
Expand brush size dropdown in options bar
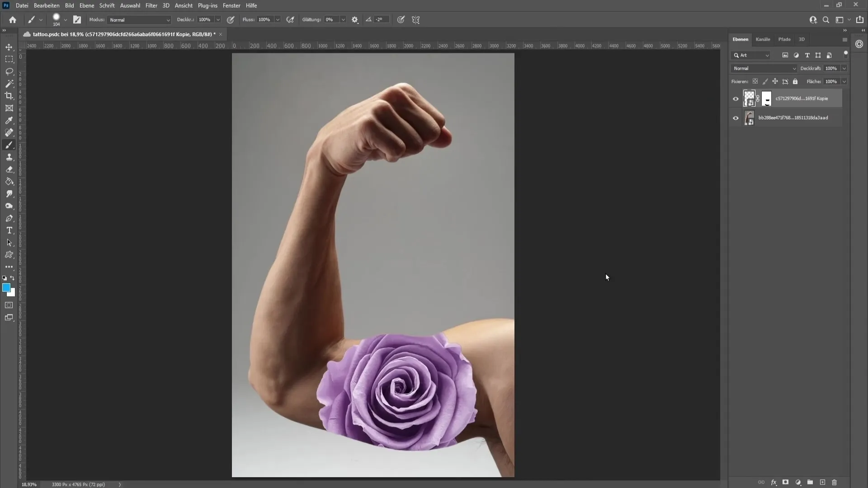pyautogui.click(x=65, y=20)
